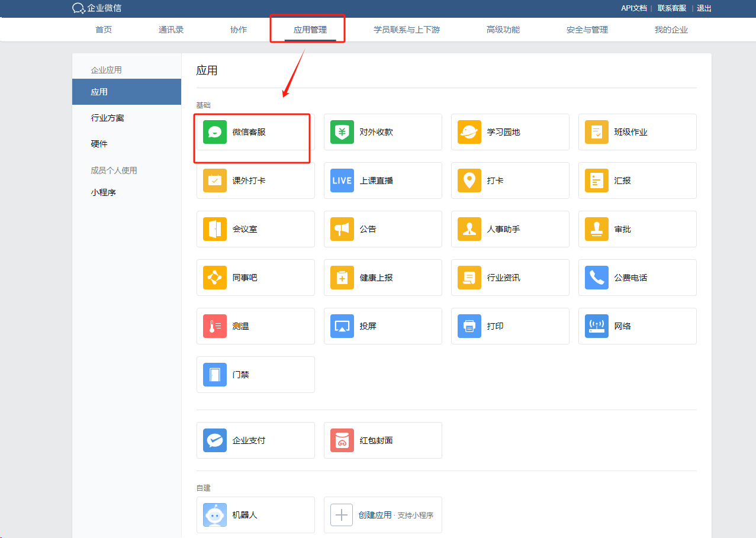Go to the 我的企业 tab
Image resolution: width=756 pixels, height=538 pixels.
click(671, 30)
